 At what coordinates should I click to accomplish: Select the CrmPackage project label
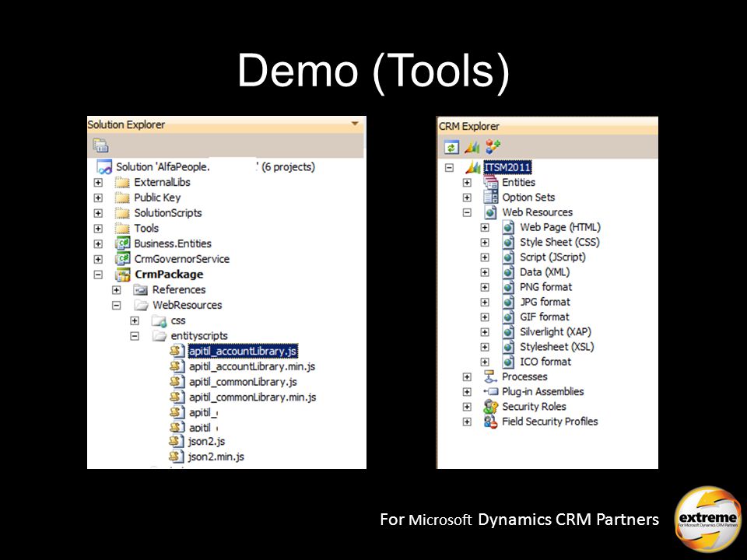pos(169,275)
